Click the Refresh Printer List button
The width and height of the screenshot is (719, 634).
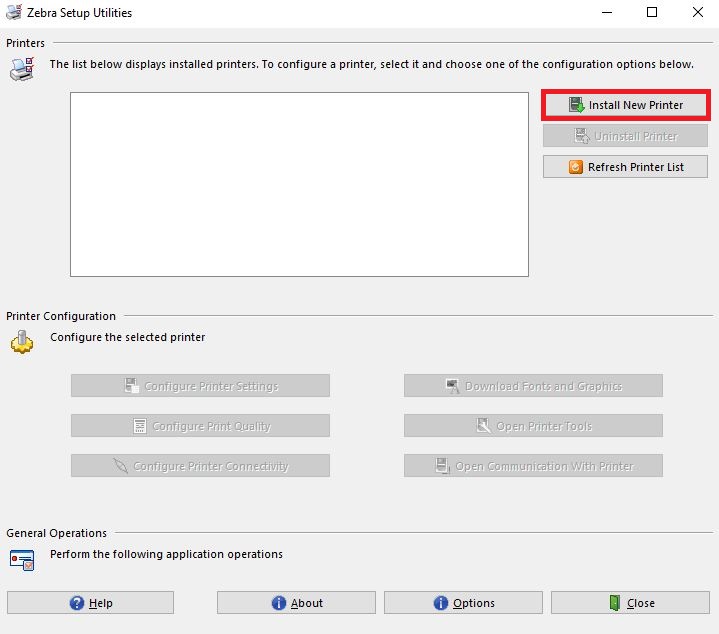(x=625, y=167)
